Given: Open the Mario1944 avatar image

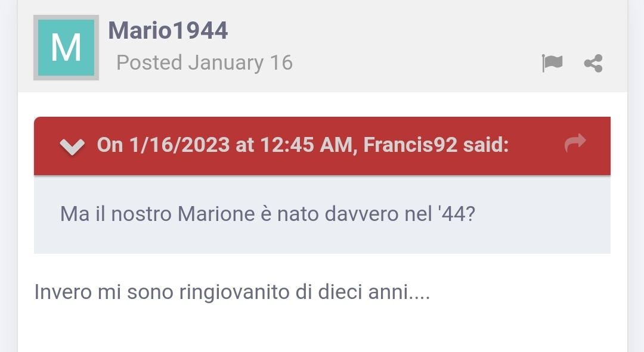Looking at the screenshot, I should click(66, 48).
